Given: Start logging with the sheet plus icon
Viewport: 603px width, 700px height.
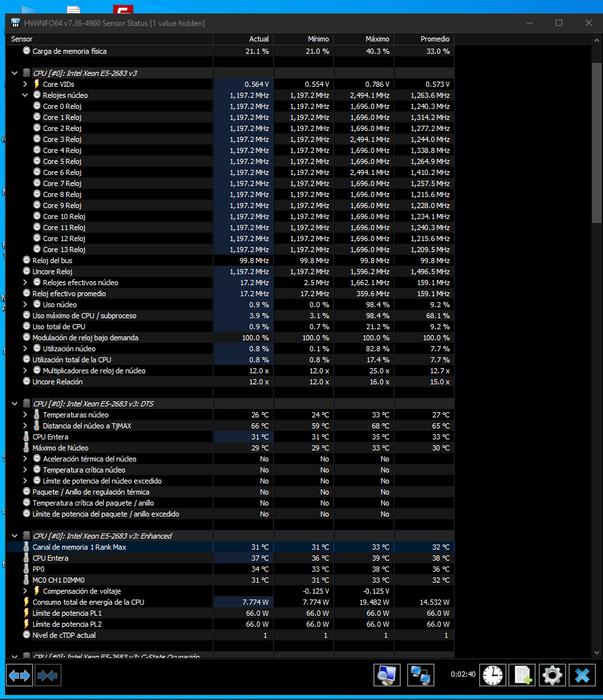Looking at the screenshot, I should pyautogui.click(x=523, y=675).
